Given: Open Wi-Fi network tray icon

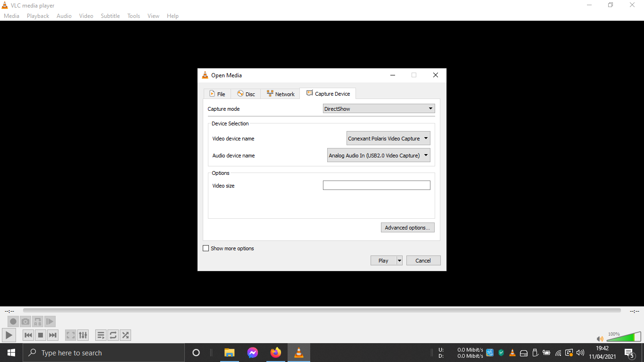Looking at the screenshot, I should tap(558, 353).
